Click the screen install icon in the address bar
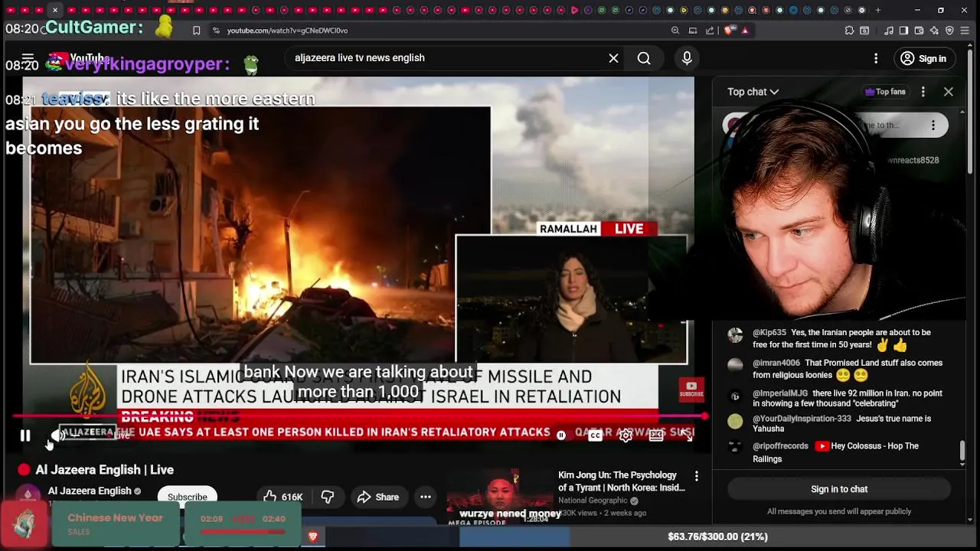 pyautogui.click(x=692, y=31)
